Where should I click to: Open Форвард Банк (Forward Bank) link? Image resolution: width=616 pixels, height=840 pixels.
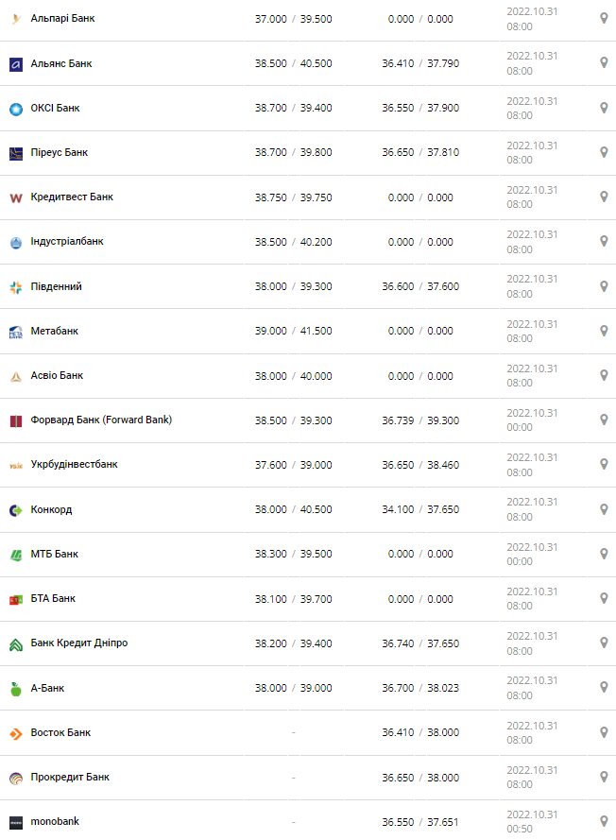pyautogui.click(x=101, y=420)
